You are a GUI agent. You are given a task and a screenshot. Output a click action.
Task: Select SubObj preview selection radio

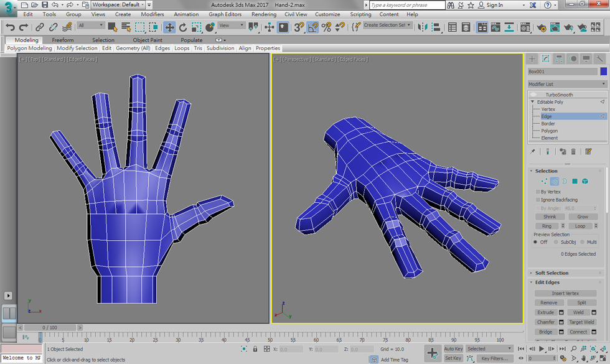556,242
